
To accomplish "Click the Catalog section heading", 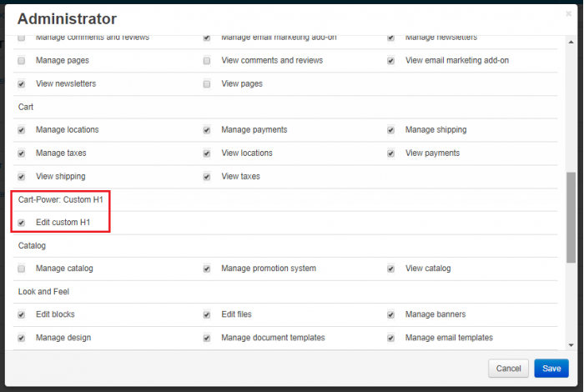I will click(x=32, y=246).
